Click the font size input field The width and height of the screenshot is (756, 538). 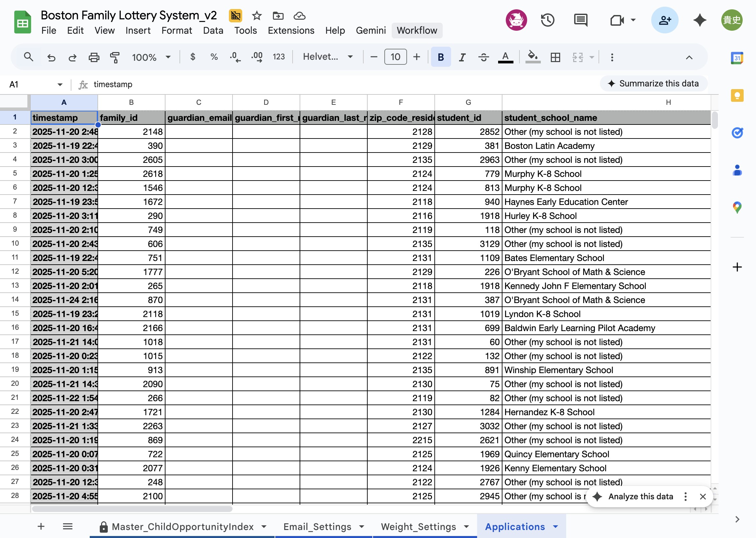pos(395,57)
